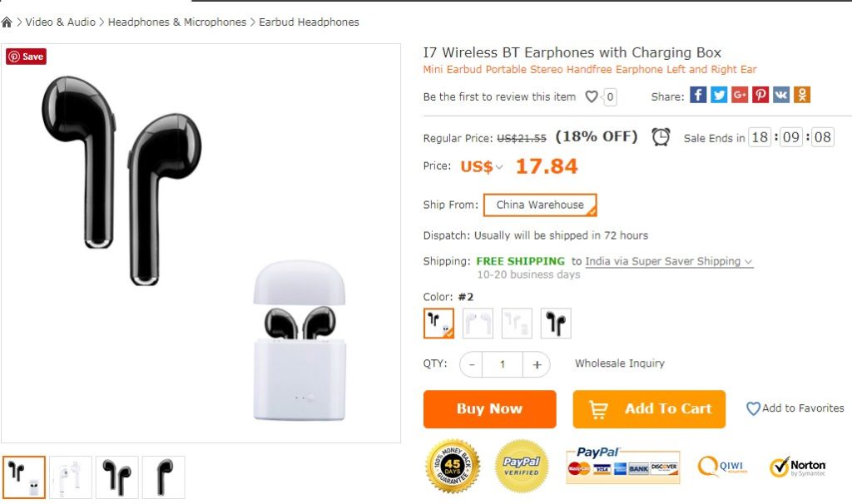Choose the fourth black earbuds color option

tap(556, 324)
